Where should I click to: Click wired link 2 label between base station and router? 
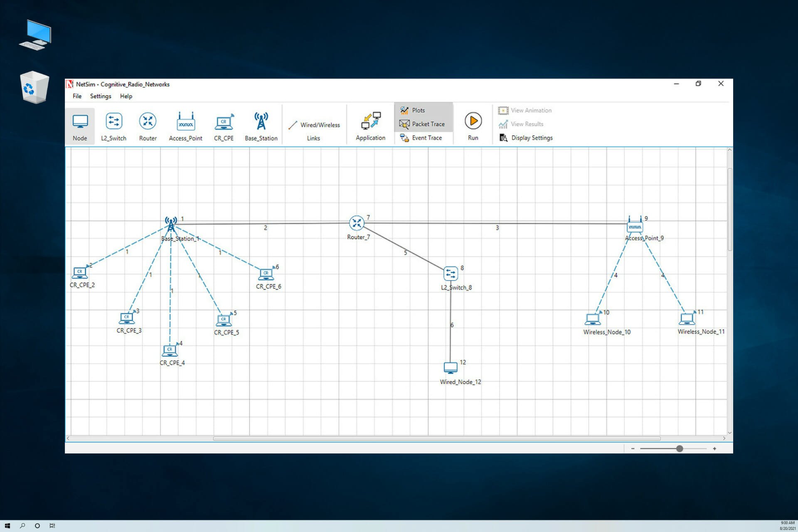point(266,228)
